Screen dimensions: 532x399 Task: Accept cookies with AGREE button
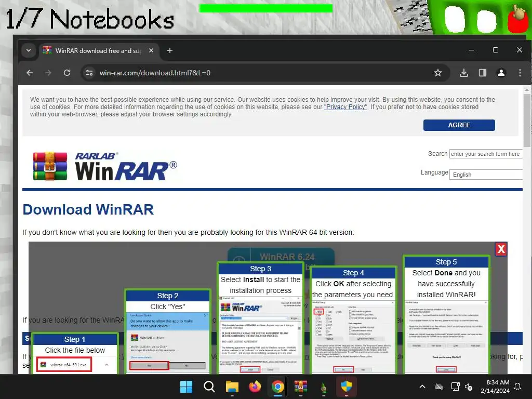click(x=459, y=125)
